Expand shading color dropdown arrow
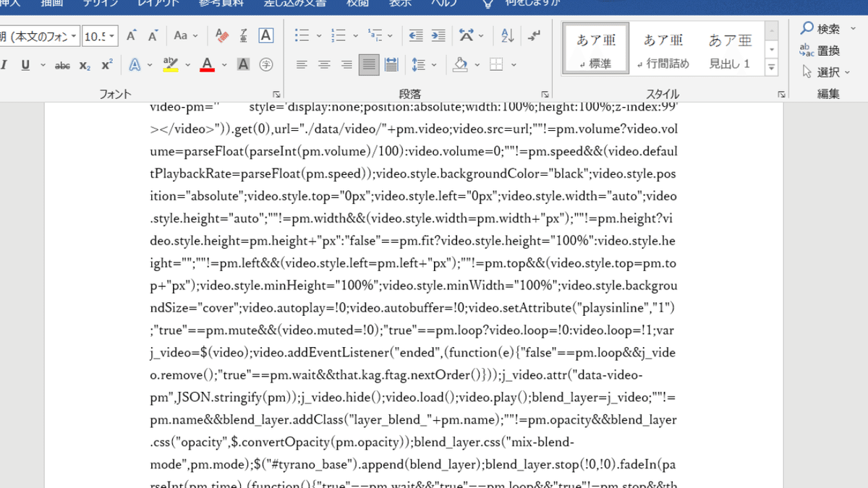This screenshot has height=488, width=868. 477,65
